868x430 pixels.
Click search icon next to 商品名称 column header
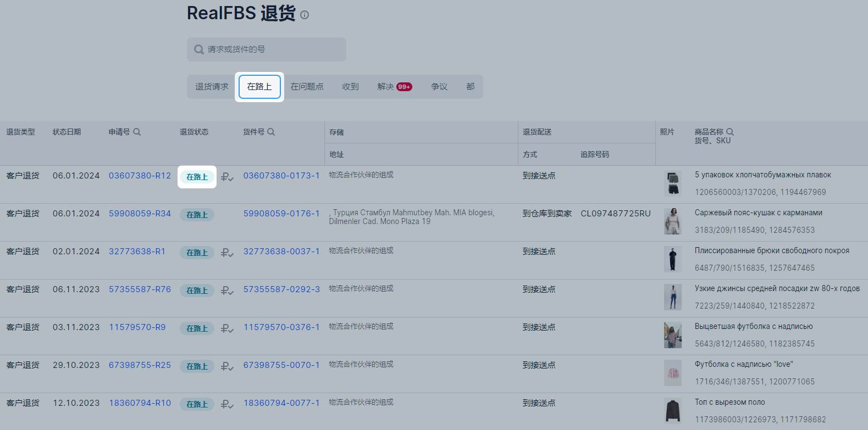[730, 132]
